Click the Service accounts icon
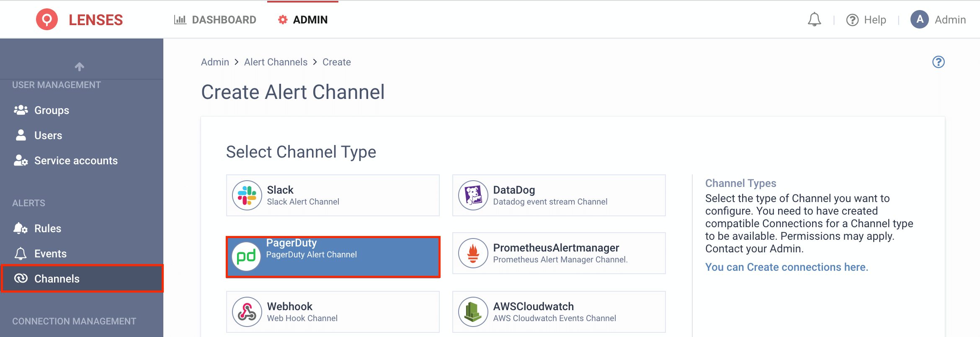The width and height of the screenshot is (980, 337). click(21, 161)
